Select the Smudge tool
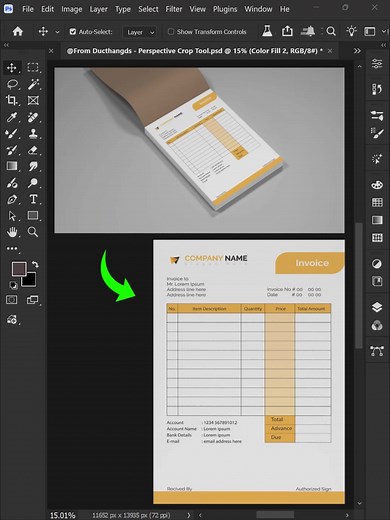390x520 pixels. tap(33, 166)
